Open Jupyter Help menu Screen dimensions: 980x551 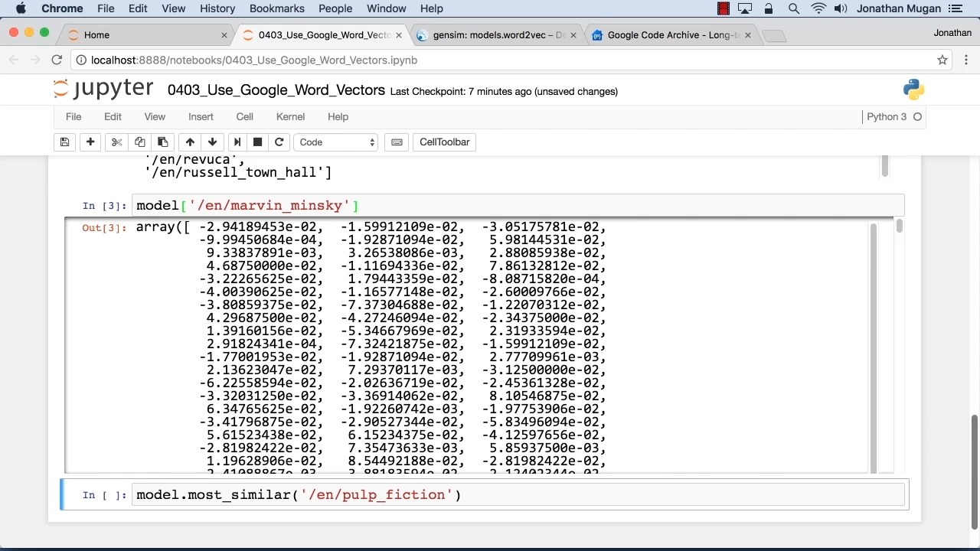pos(338,116)
